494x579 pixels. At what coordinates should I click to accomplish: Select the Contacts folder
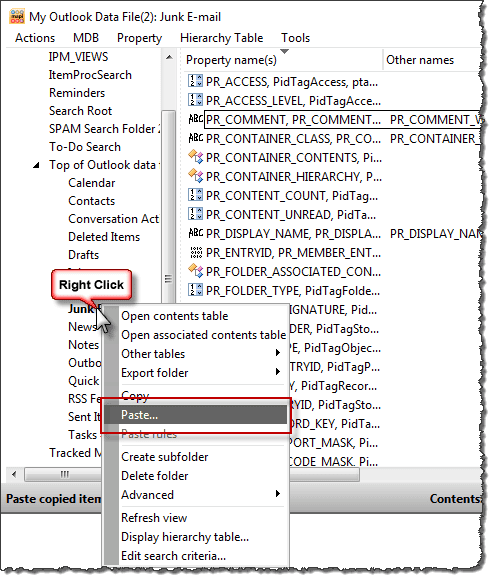(x=92, y=201)
